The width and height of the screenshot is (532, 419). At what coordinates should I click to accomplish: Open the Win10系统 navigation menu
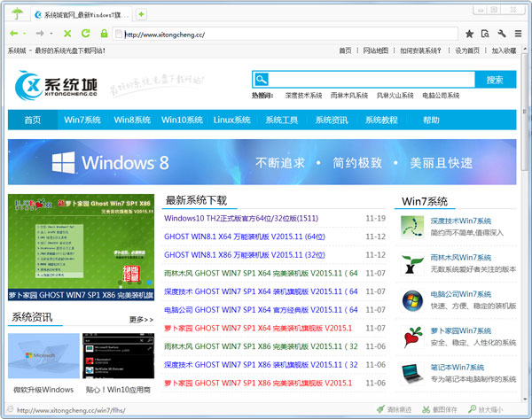coord(182,120)
